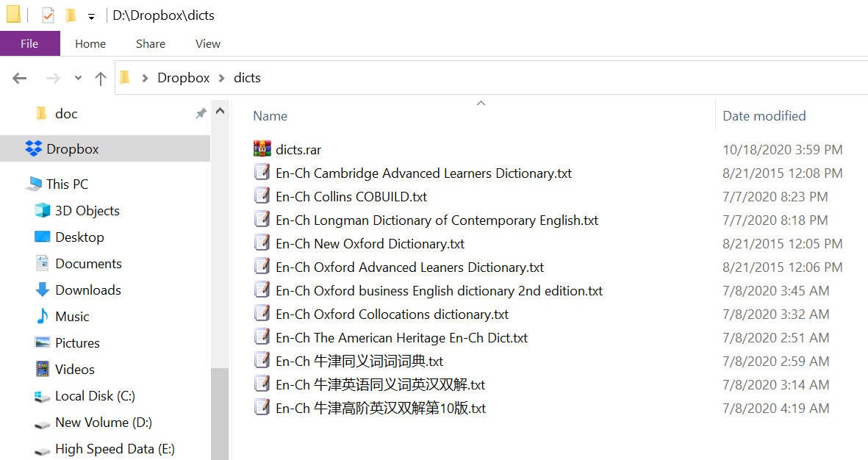This screenshot has height=460, width=868.
Task: Open the File menu
Action: 29,43
